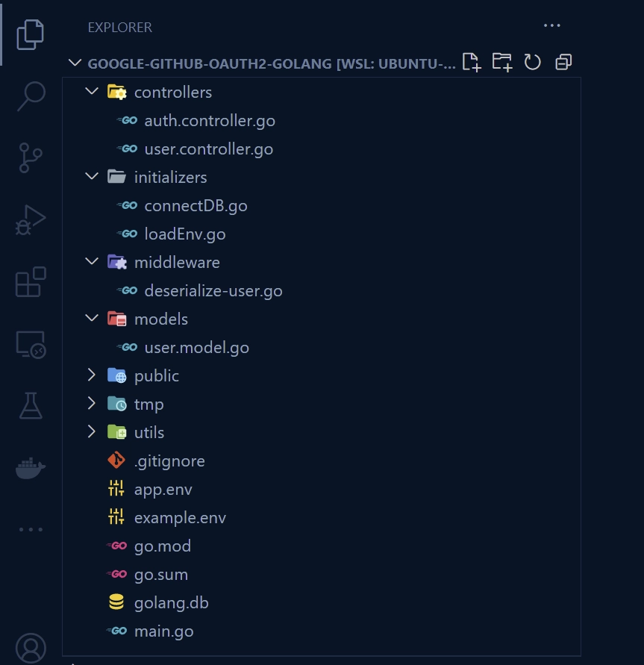Open the Source Control view icon
This screenshot has width=644, height=665.
pos(31,157)
